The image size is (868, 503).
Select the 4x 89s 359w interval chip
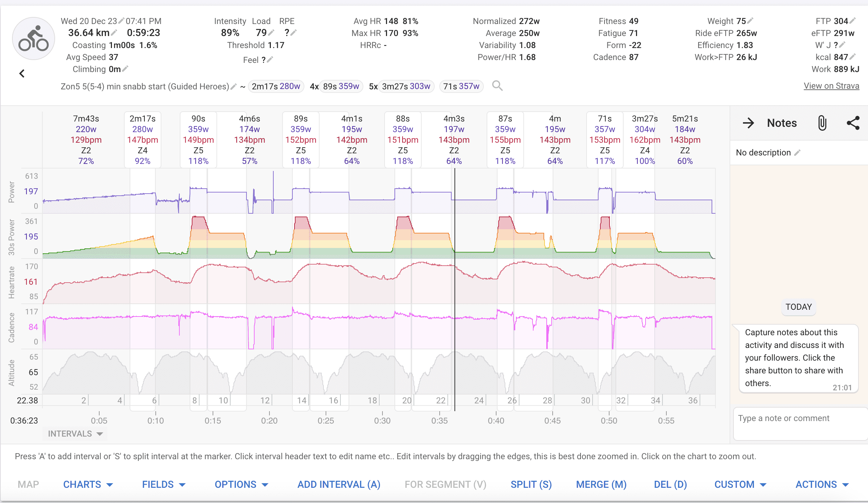341,87
